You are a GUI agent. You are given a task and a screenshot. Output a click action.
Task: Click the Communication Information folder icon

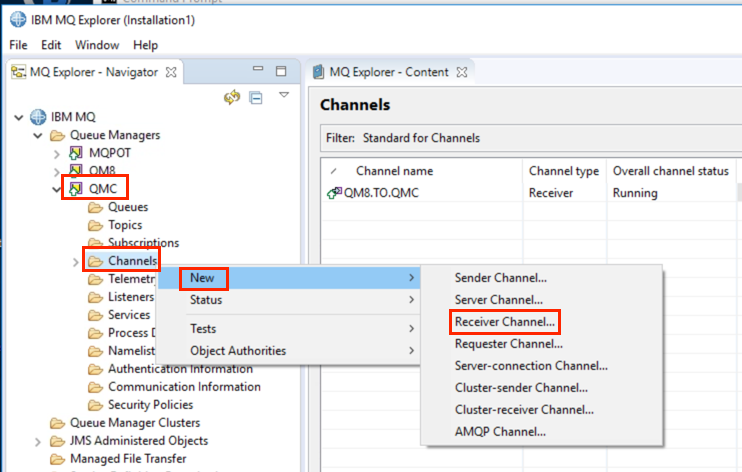[95, 388]
